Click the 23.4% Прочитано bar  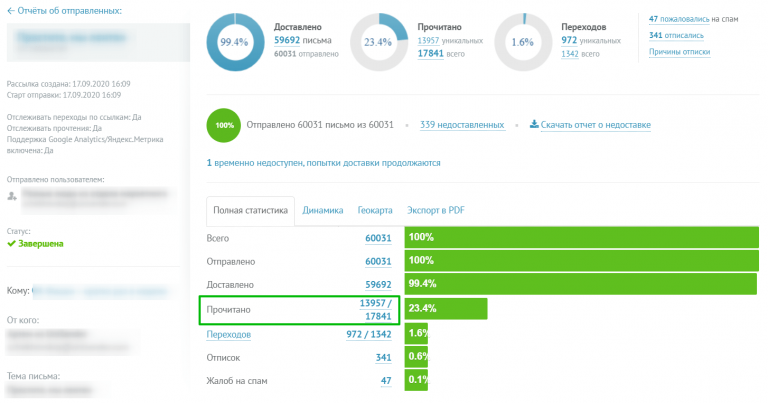point(446,308)
